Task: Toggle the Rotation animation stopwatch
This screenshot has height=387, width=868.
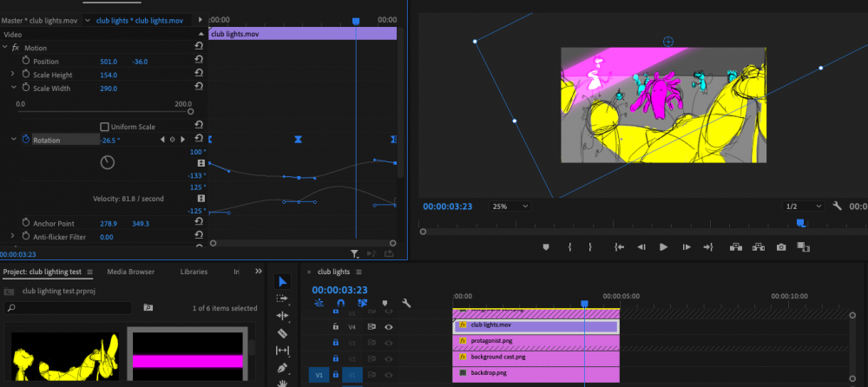Action: coord(26,140)
